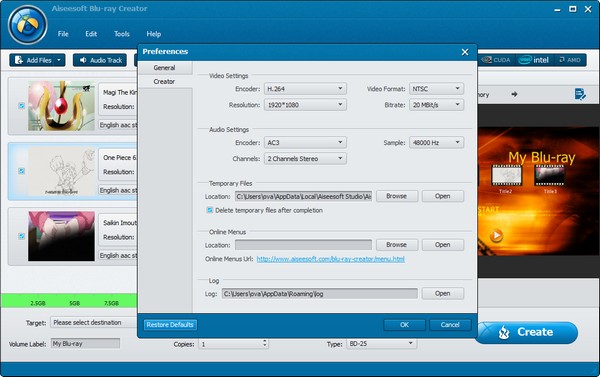Open the Online Menus folder
Image resolution: width=600 pixels, height=377 pixels.
tap(443, 245)
